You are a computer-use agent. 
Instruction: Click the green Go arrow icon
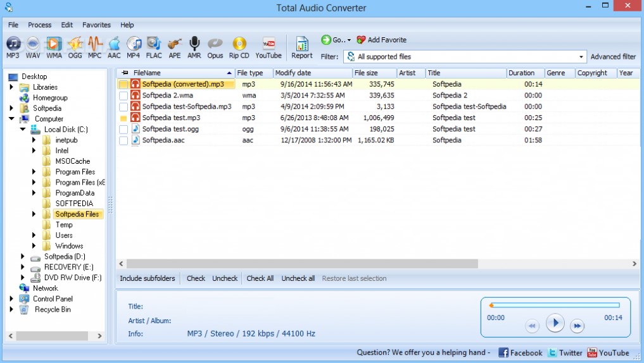click(326, 40)
